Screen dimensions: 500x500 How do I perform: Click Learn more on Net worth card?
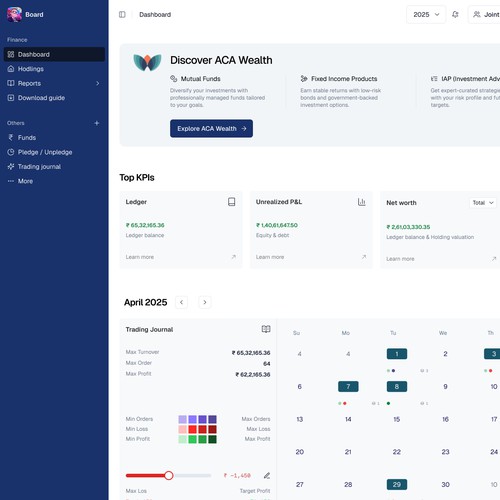pyautogui.click(x=400, y=259)
